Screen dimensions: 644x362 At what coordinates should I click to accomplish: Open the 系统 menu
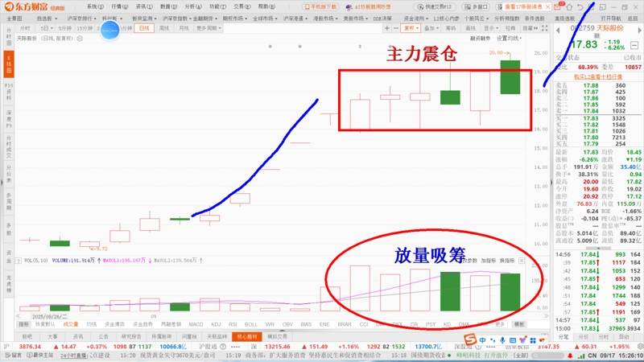tap(95, 6)
